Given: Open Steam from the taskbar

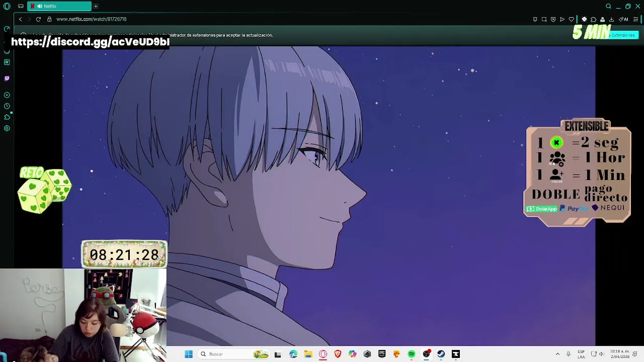Looking at the screenshot, I should click(441, 354).
